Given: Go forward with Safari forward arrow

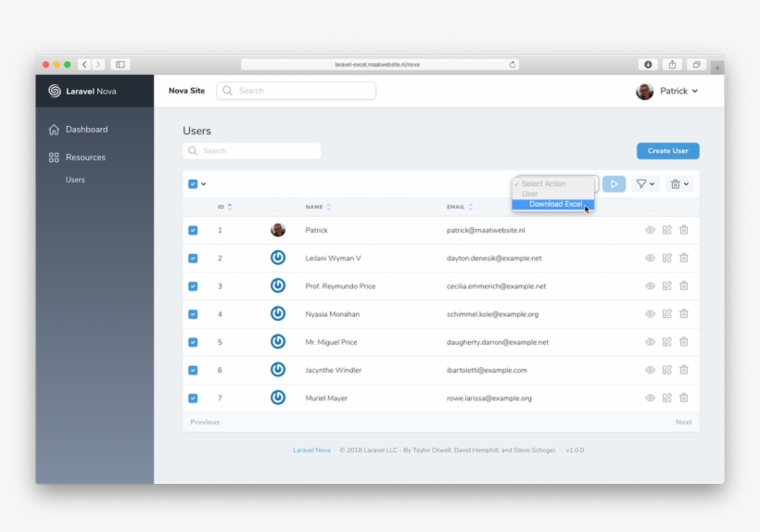Looking at the screenshot, I should [x=98, y=65].
